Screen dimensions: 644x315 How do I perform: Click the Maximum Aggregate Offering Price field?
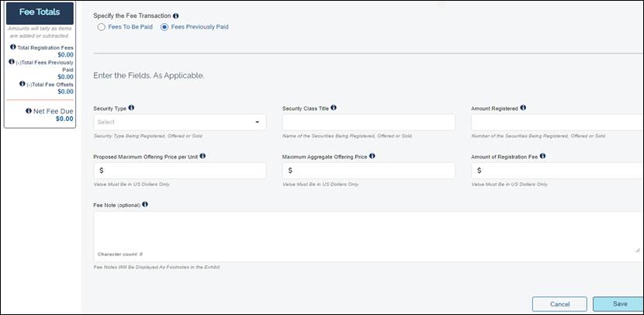(x=369, y=171)
